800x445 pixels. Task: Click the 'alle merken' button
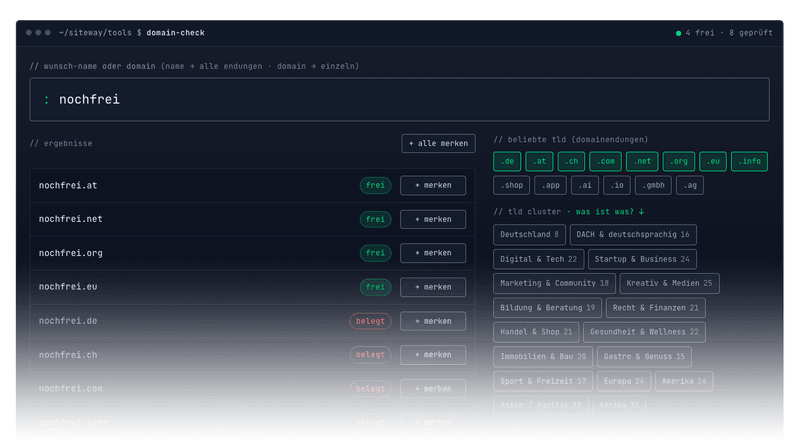click(438, 143)
